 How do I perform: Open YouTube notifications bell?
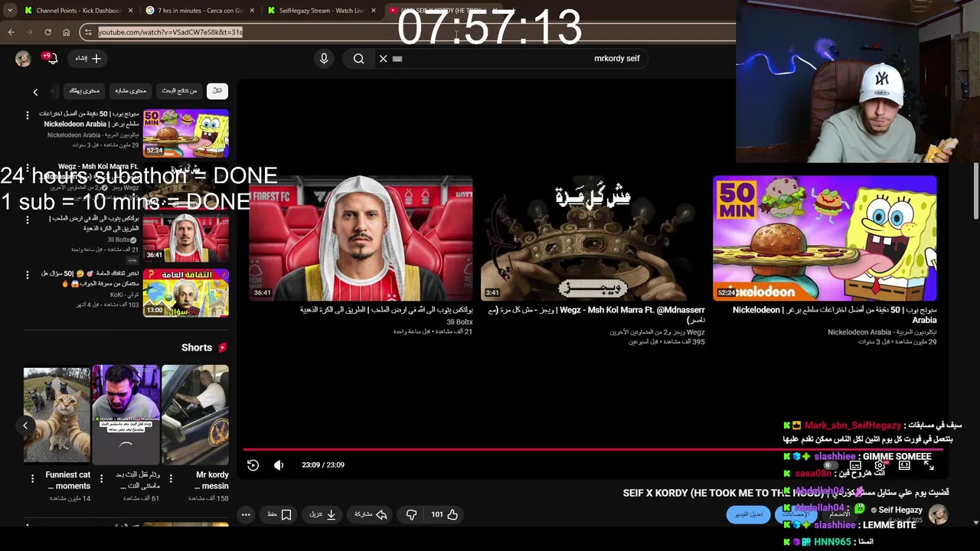click(x=51, y=58)
